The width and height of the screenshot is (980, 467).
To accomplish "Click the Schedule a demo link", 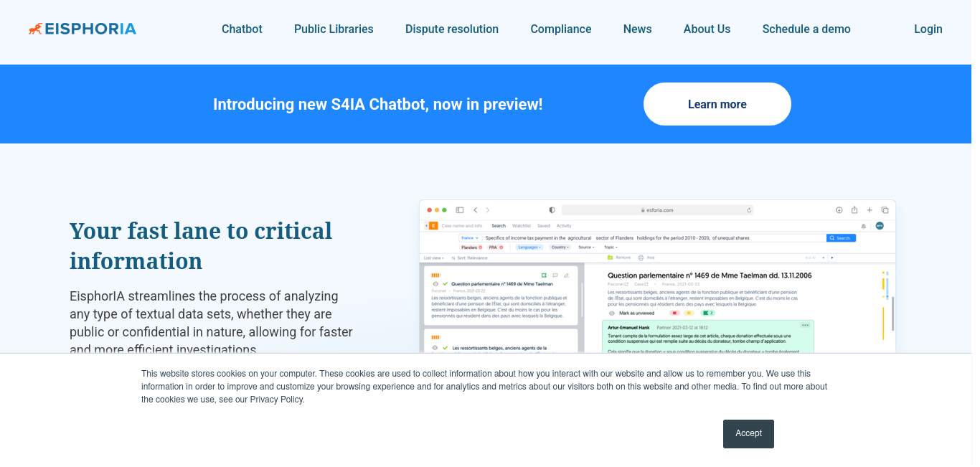I will point(806,29).
